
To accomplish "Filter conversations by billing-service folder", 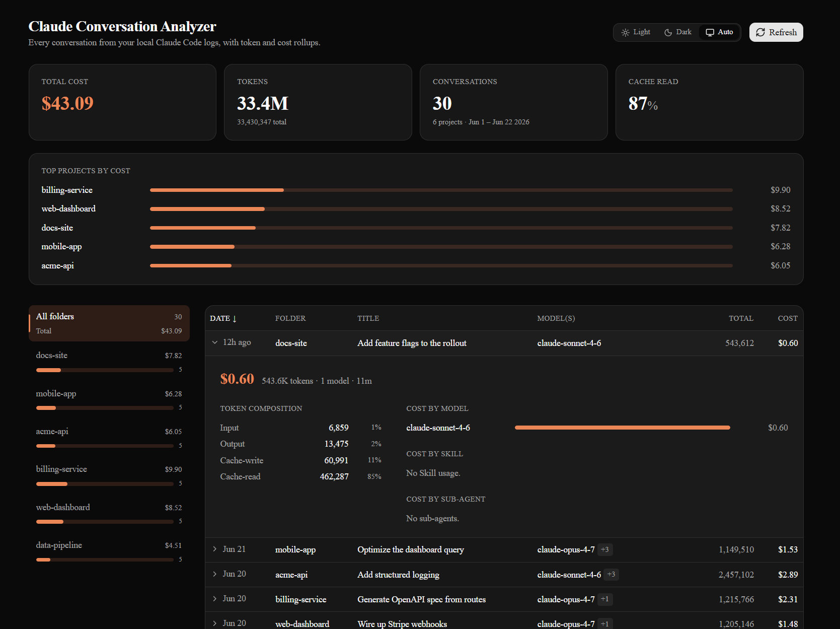I will (109, 475).
